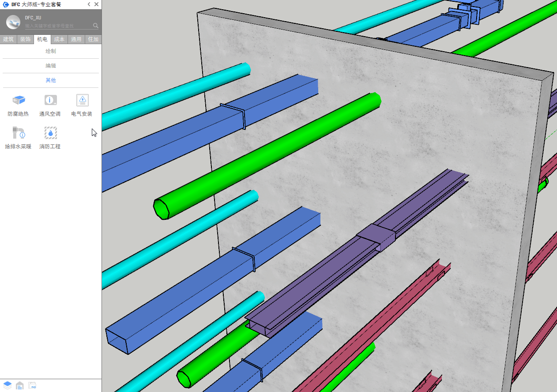The width and height of the screenshot is (557, 392).
Task: Switch to the 建筑 tab
Action: [x=8, y=39]
